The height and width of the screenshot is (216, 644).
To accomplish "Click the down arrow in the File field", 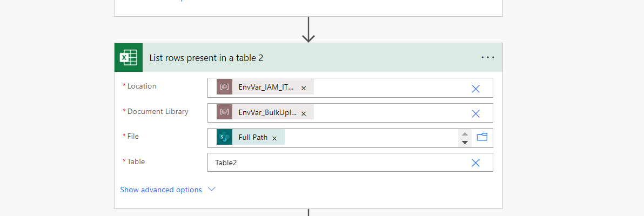I will [465, 143].
